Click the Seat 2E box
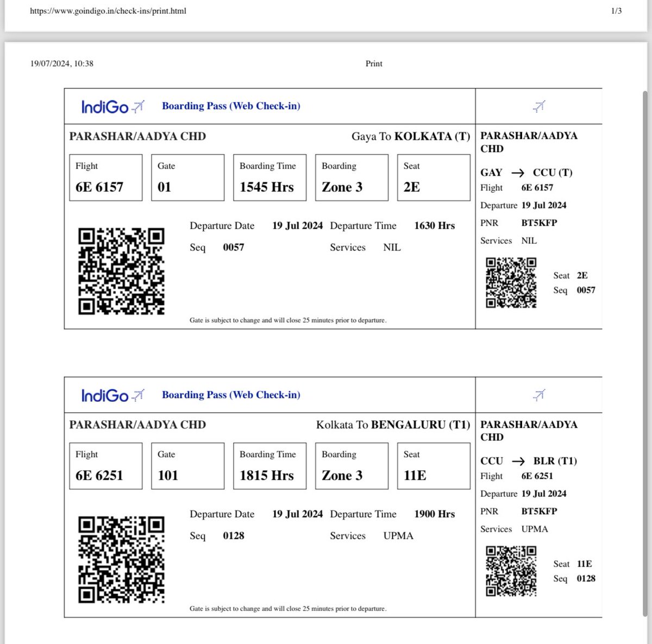 [x=434, y=178]
